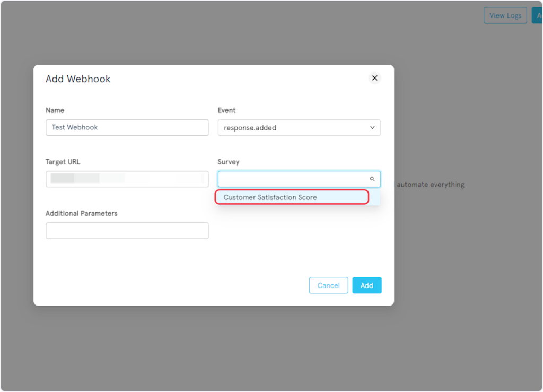Image resolution: width=543 pixels, height=392 pixels.
Task: Click into the Target URL input
Action: [127, 179]
